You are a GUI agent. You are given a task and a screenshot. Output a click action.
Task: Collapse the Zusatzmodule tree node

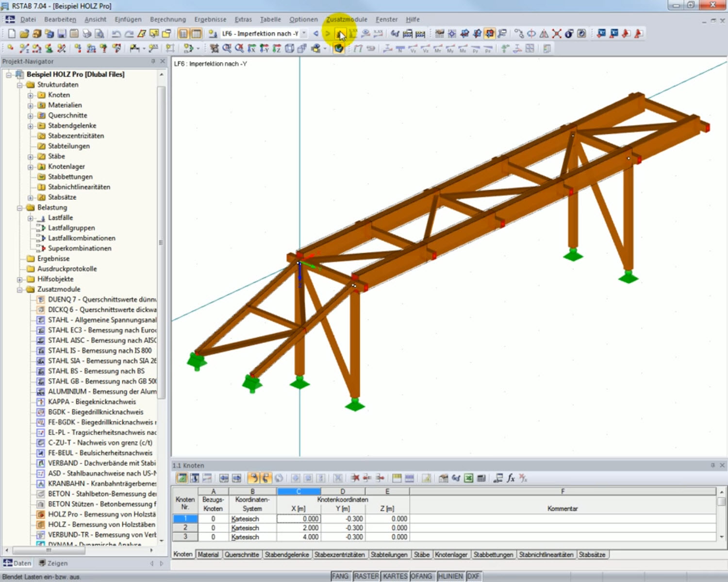pos(19,290)
